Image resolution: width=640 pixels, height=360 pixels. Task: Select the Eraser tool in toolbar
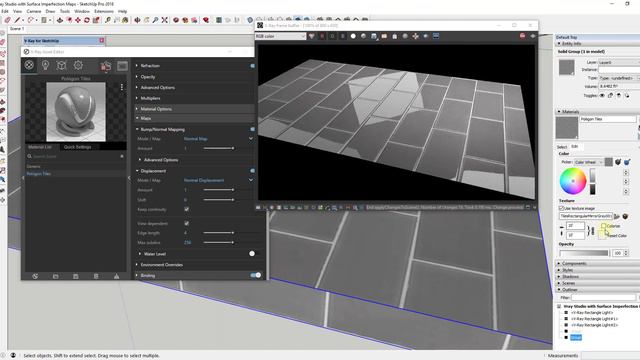click(8, 20)
